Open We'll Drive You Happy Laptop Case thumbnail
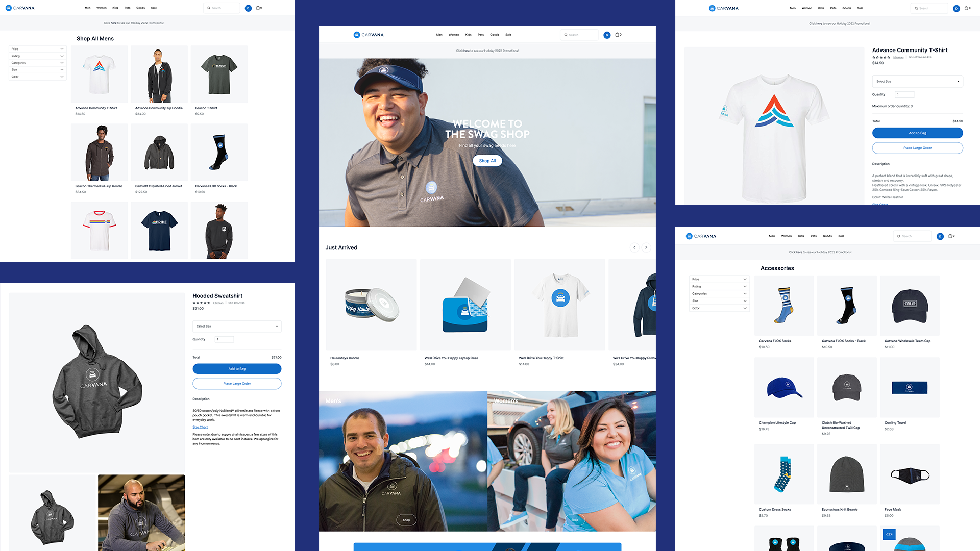Screen dimensions: 980x551 pyautogui.click(x=465, y=305)
